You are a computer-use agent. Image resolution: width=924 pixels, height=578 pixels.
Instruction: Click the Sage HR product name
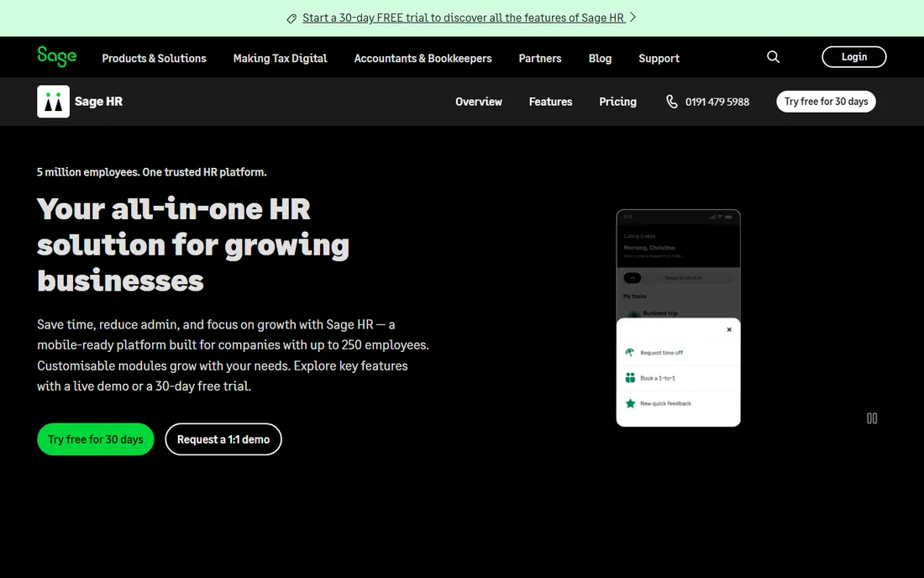tap(98, 102)
